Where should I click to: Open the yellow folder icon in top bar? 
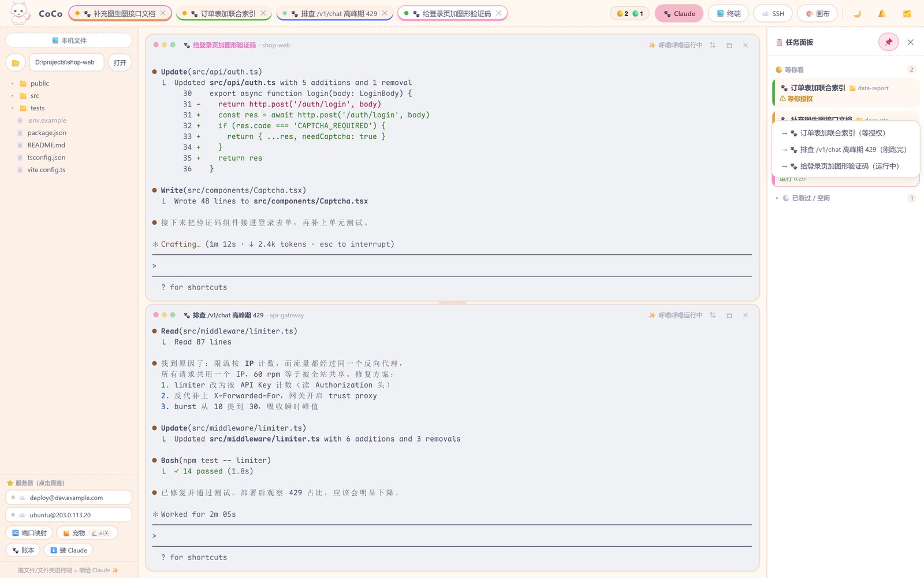tap(907, 13)
